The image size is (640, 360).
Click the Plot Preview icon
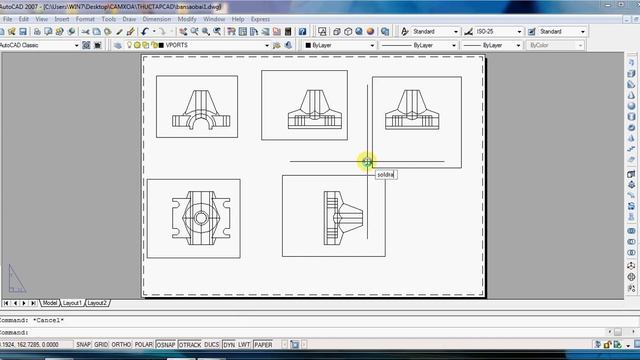click(48, 31)
